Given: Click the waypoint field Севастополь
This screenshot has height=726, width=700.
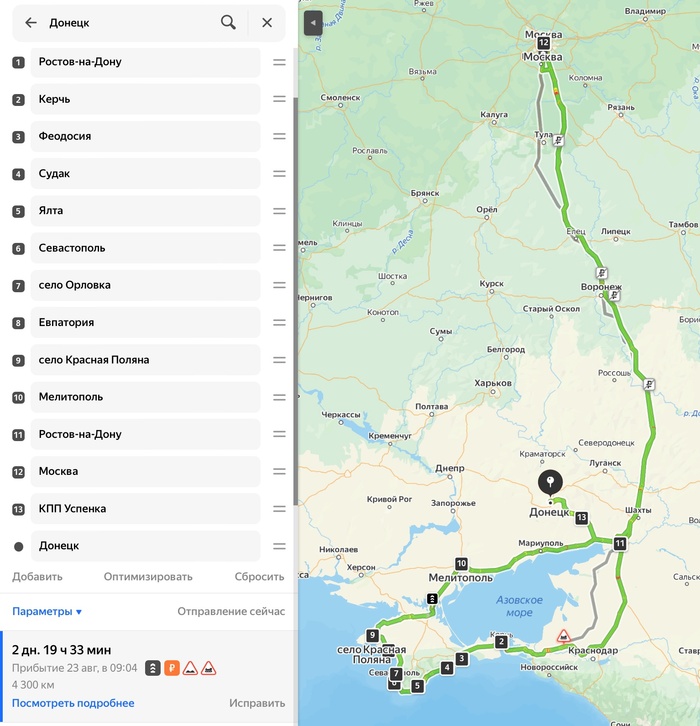Looking at the screenshot, I should [145, 248].
